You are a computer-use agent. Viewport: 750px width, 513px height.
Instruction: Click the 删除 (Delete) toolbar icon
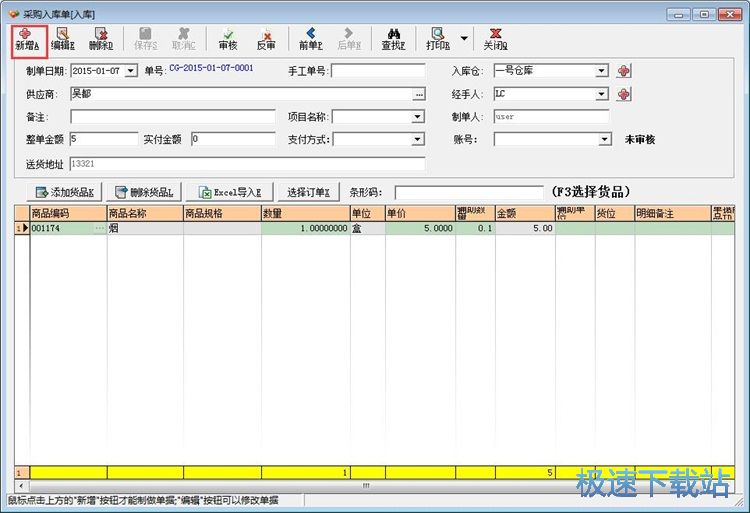coord(101,39)
